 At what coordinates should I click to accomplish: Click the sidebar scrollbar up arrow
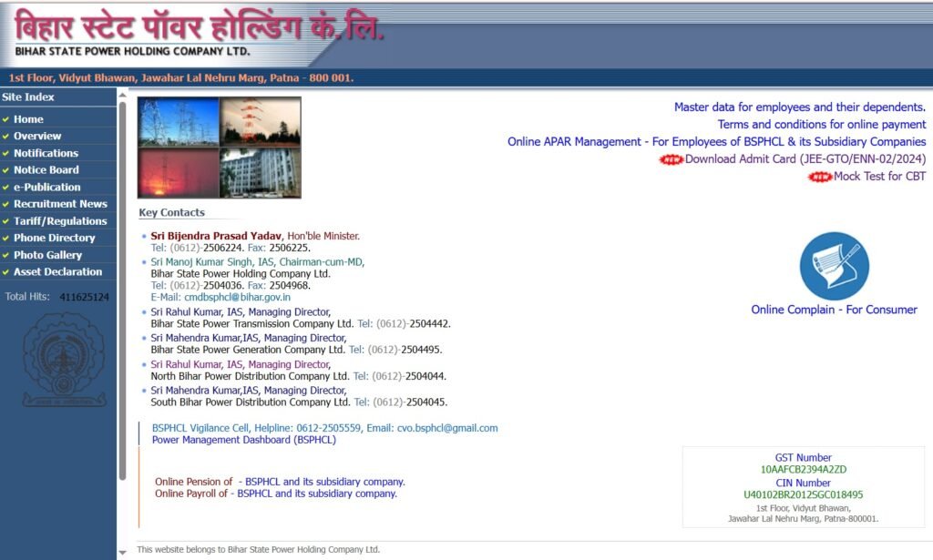pos(122,95)
